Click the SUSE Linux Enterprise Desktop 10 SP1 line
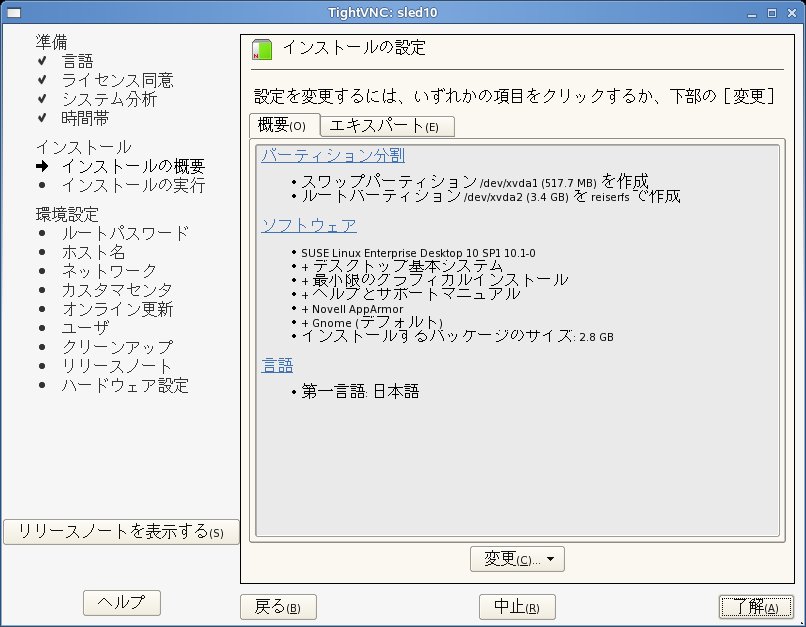This screenshot has width=806, height=627. [x=418, y=253]
